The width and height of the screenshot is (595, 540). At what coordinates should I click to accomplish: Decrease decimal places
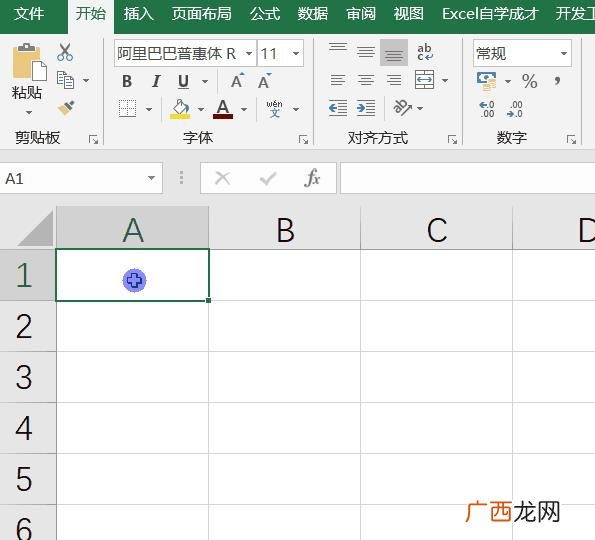(515, 109)
